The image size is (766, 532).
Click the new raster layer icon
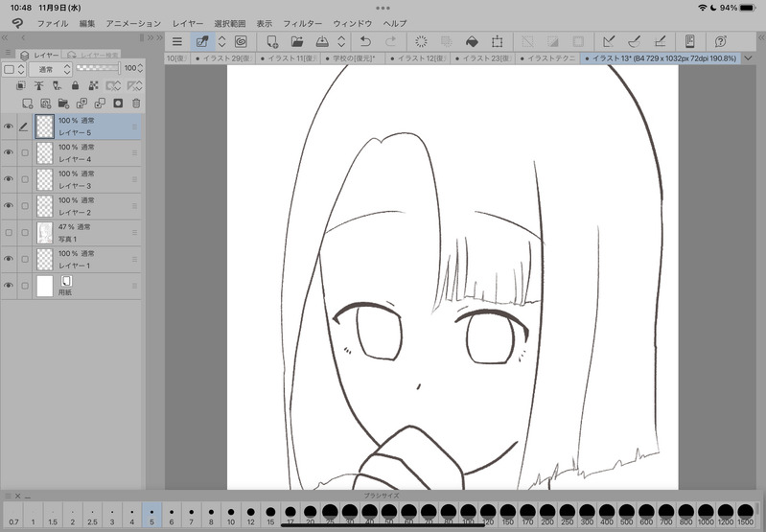(28, 104)
